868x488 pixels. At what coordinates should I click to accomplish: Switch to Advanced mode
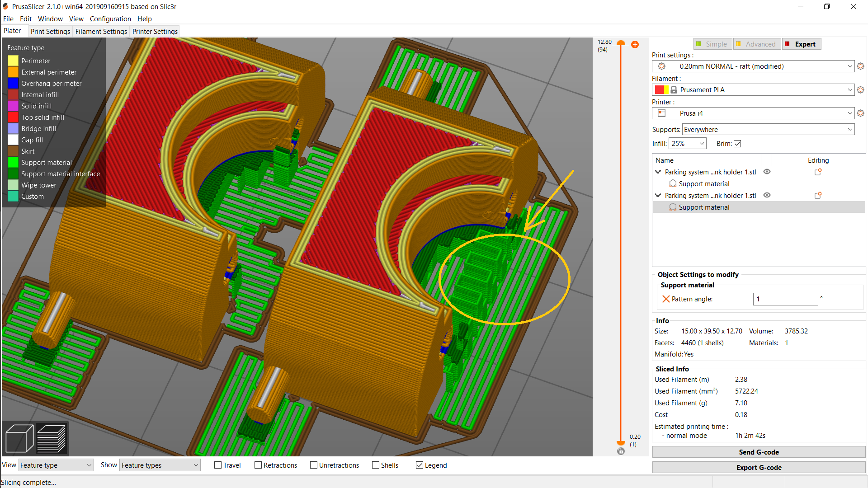[756, 44]
